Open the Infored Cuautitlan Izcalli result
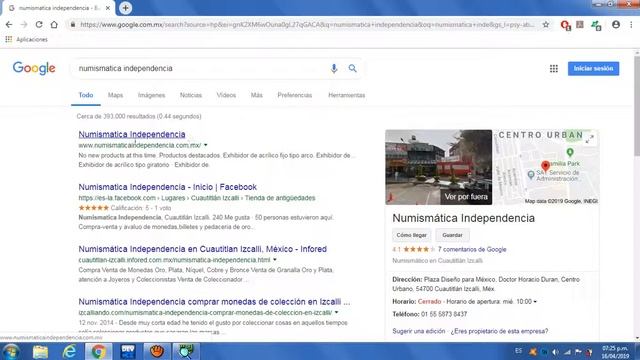This screenshot has height=360, width=640. [202, 249]
